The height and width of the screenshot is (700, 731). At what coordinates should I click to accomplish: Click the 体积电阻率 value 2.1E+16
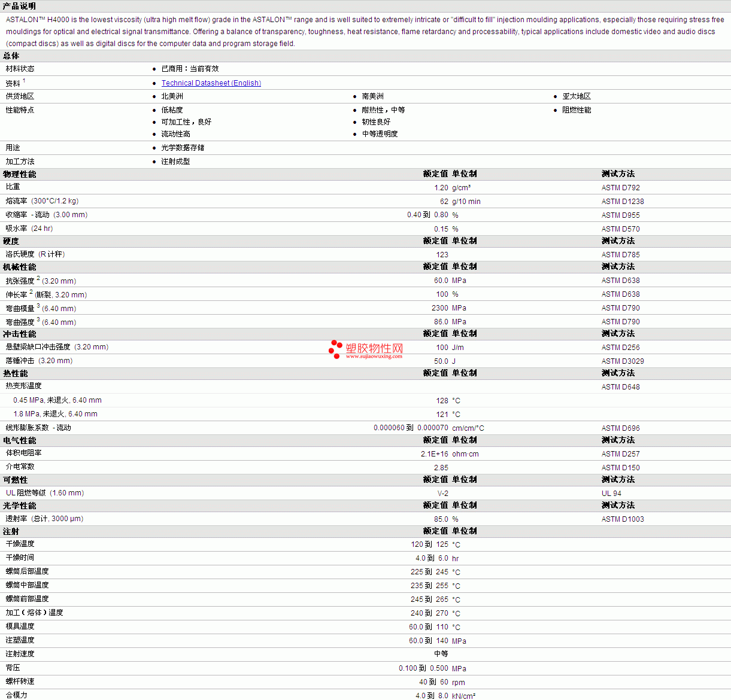point(435,454)
